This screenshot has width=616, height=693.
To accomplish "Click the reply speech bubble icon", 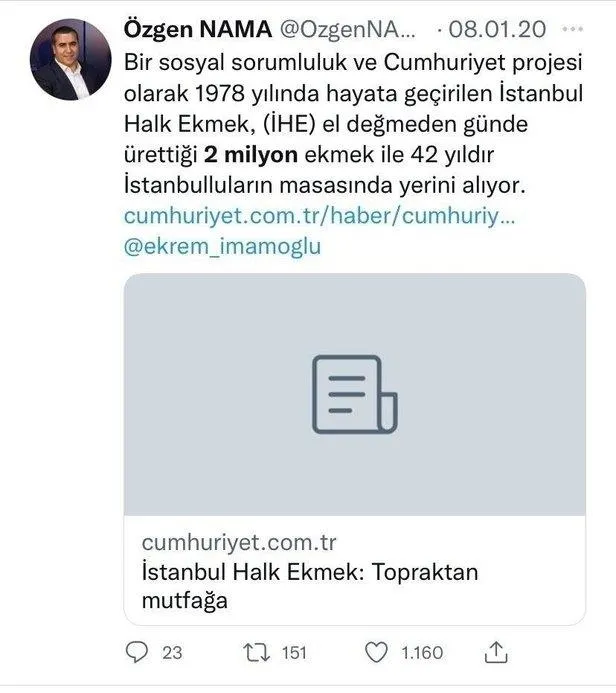I will tap(138, 653).
